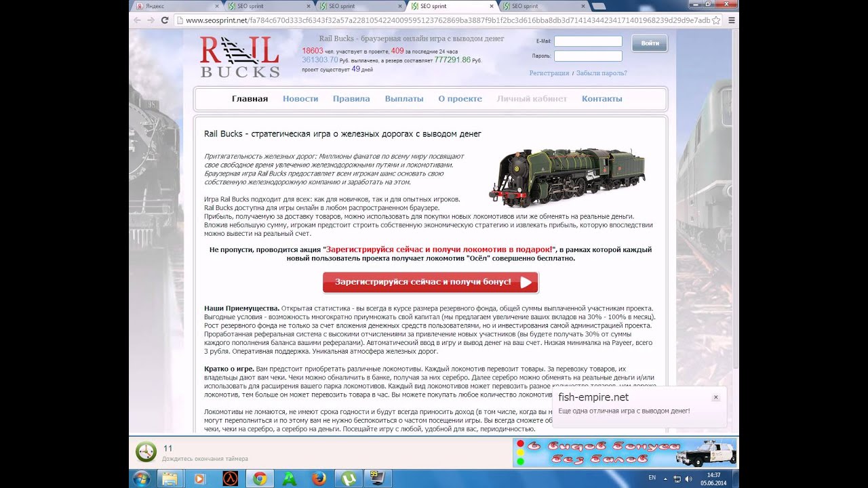Switch EN language indicator

pyautogui.click(x=652, y=478)
